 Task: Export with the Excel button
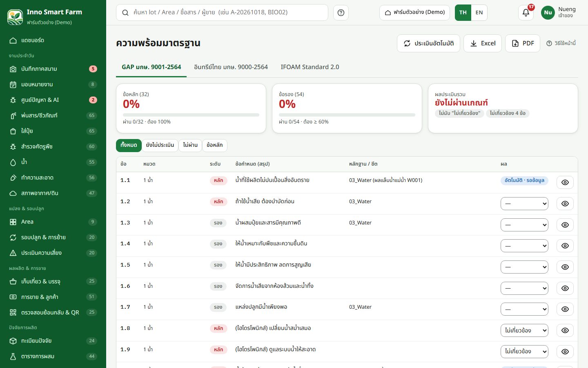[x=483, y=43]
